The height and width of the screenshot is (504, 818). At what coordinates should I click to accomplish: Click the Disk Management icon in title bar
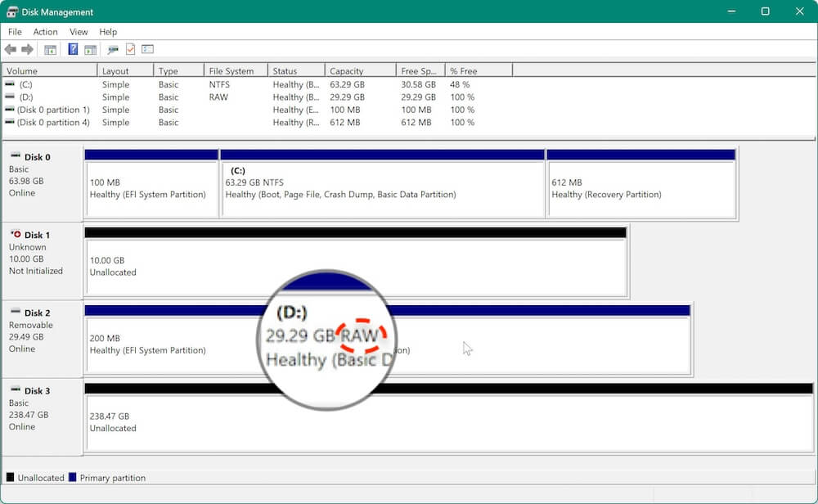(11, 11)
